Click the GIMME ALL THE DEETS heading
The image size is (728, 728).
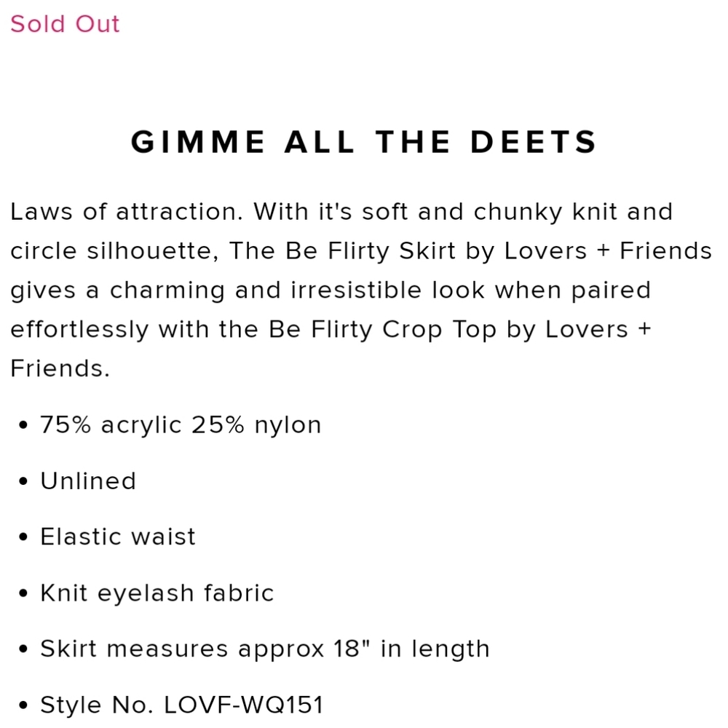364,142
